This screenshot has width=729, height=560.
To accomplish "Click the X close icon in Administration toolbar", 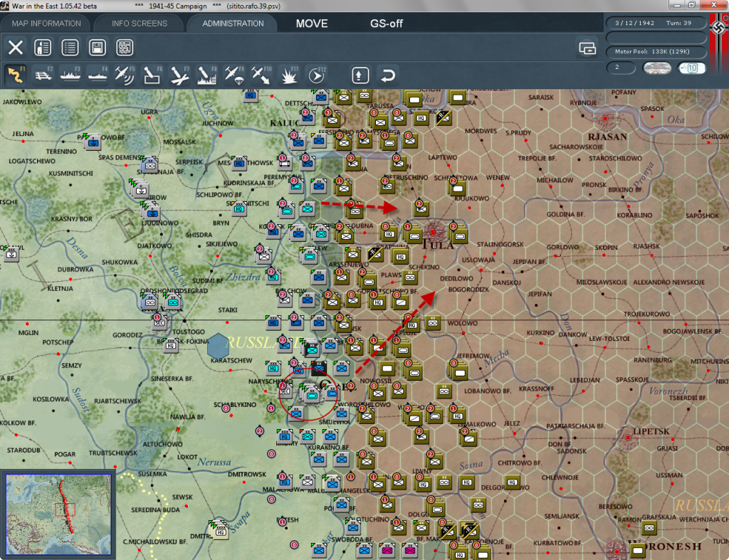I will pyautogui.click(x=16, y=48).
